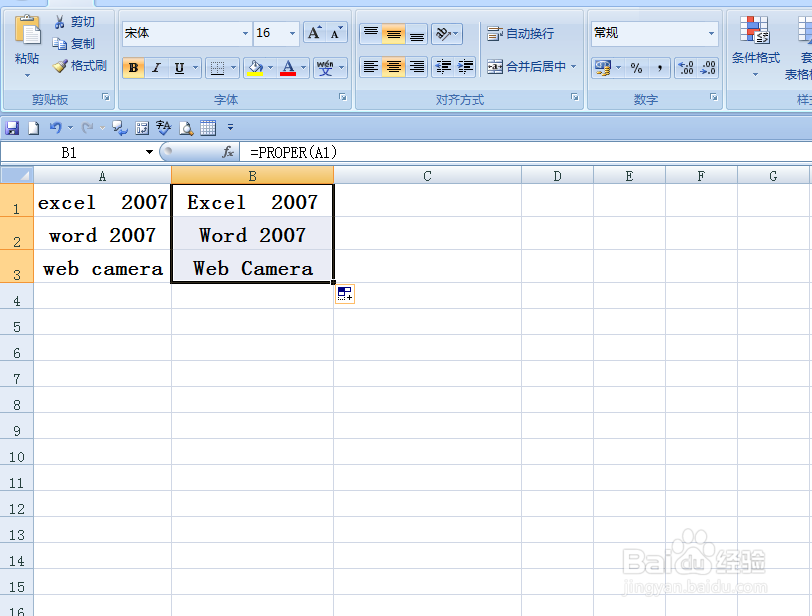The width and height of the screenshot is (812, 616).
Task: Open clipboard group dialog launcher
Action: pos(106,97)
